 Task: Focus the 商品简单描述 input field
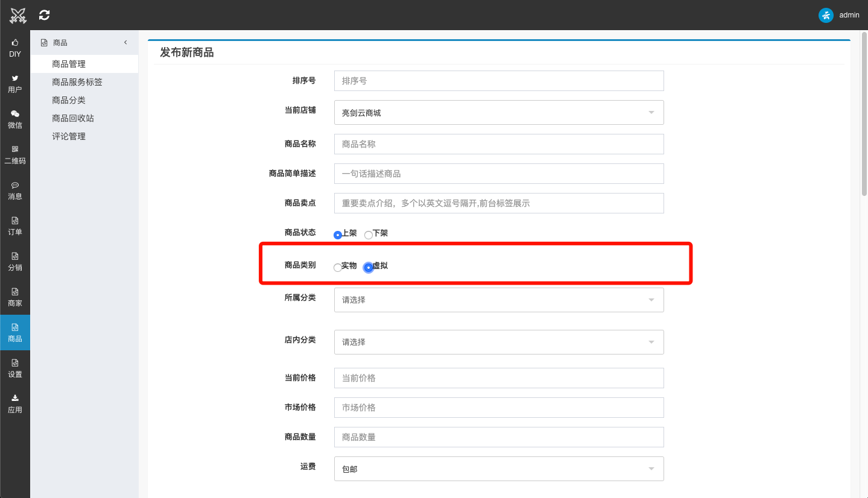click(499, 174)
